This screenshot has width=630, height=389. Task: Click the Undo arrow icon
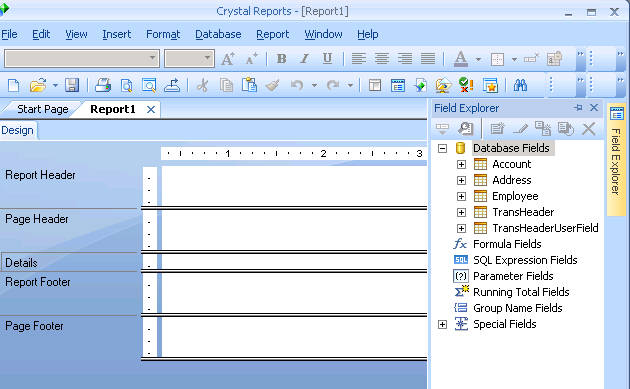297,85
